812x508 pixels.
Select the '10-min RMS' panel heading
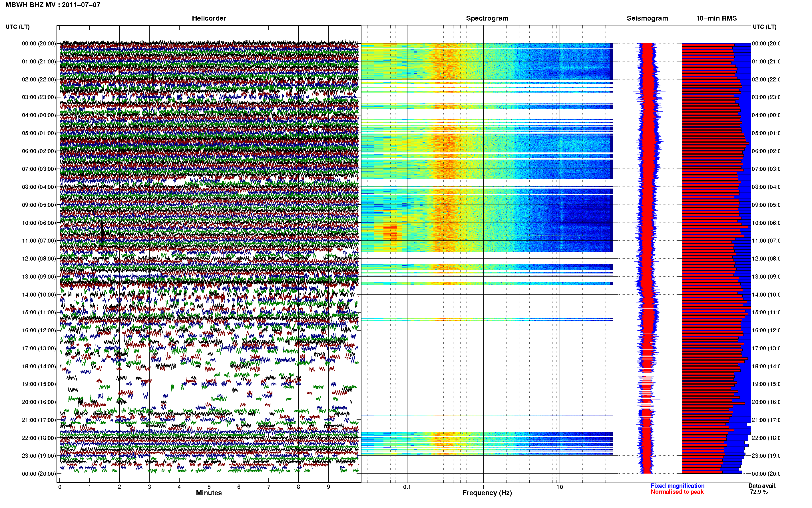click(x=716, y=18)
